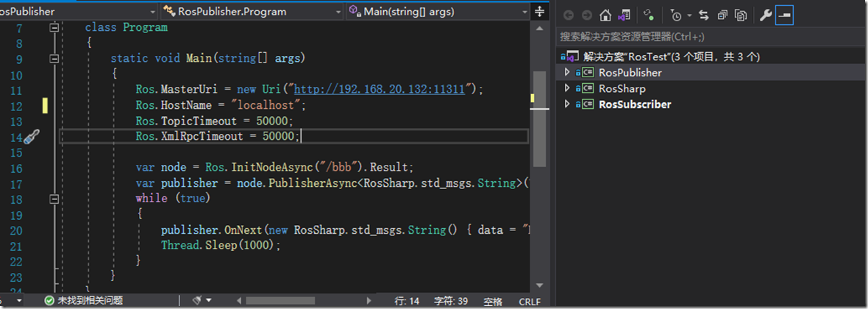Click the solution icon beside 'RosTest'
This screenshot has height=309, width=868.
[572, 57]
